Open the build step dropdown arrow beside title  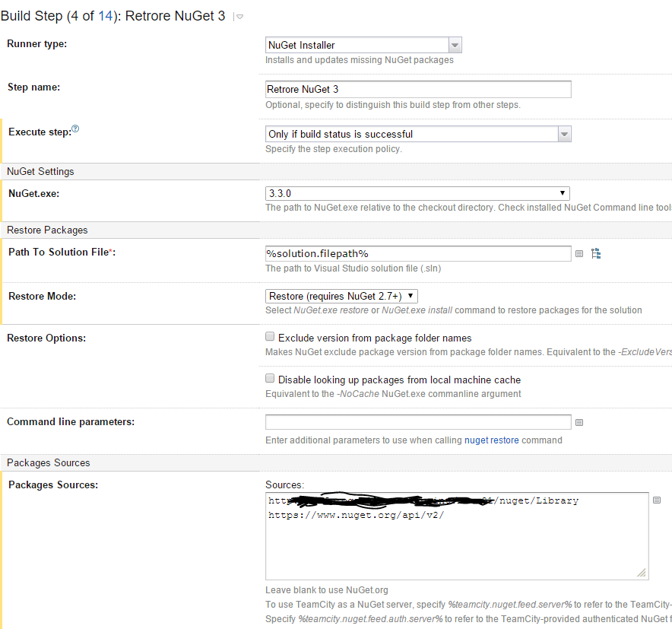pos(239,17)
